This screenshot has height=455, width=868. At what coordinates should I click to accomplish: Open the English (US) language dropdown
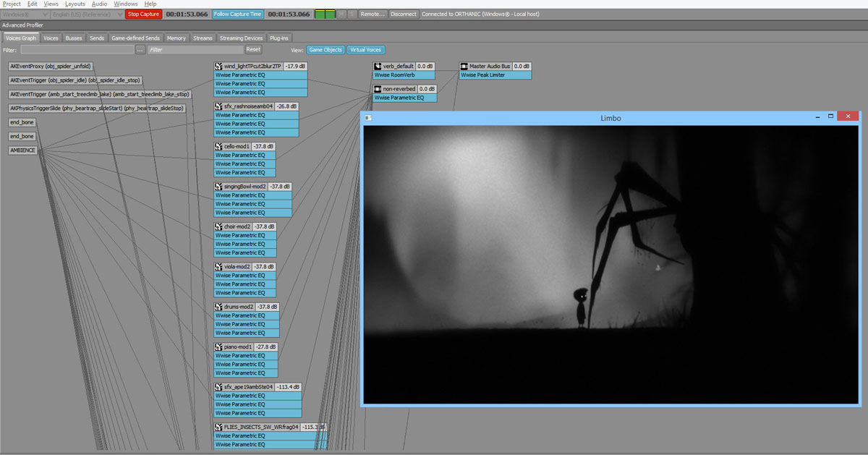pyautogui.click(x=88, y=14)
